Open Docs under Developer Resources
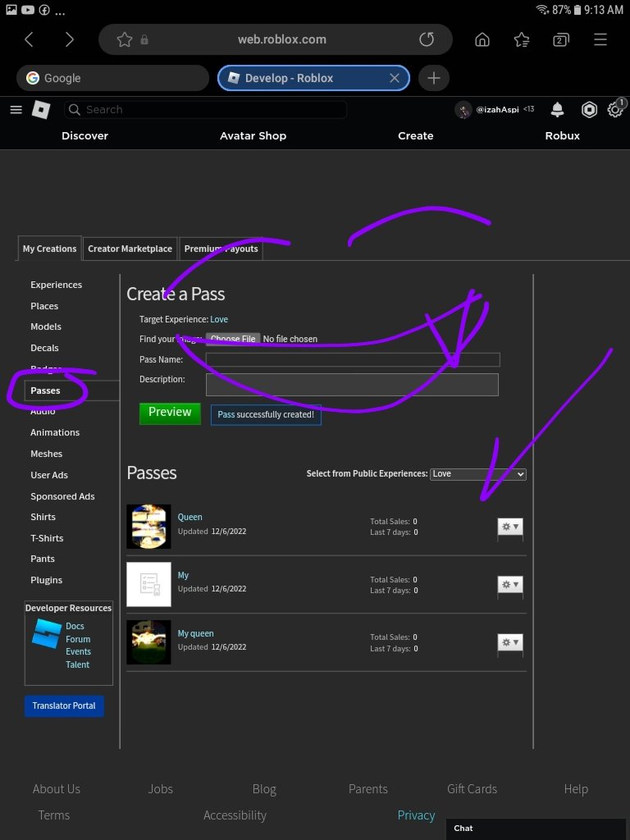 tap(75, 626)
